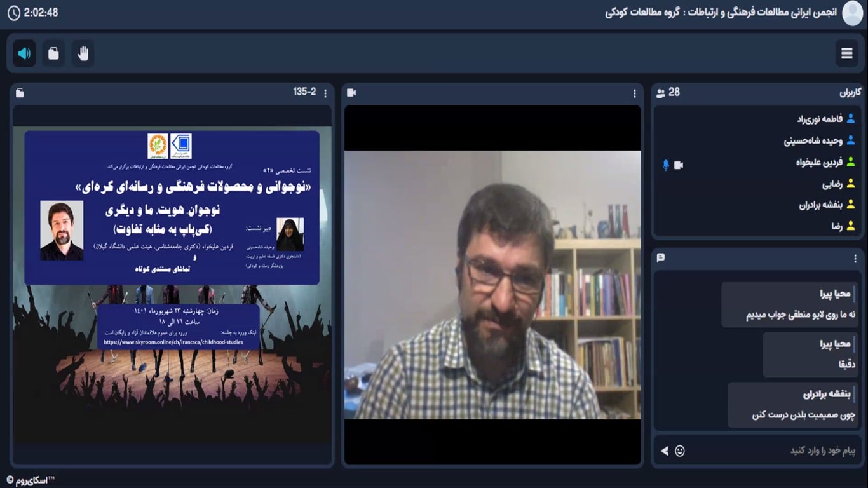Send the chat message with arrow button
Image resolution: width=868 pixels, height=488 pixels.
pos(664,451)
